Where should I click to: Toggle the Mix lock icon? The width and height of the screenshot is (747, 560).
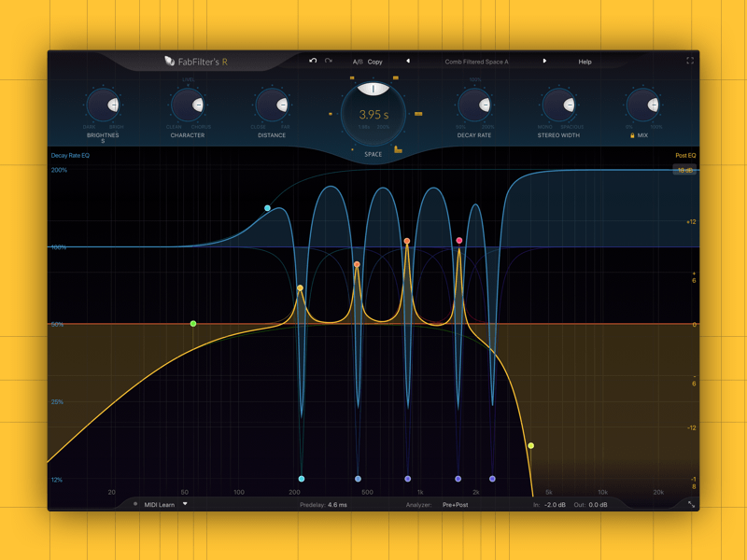click(632, 135)
